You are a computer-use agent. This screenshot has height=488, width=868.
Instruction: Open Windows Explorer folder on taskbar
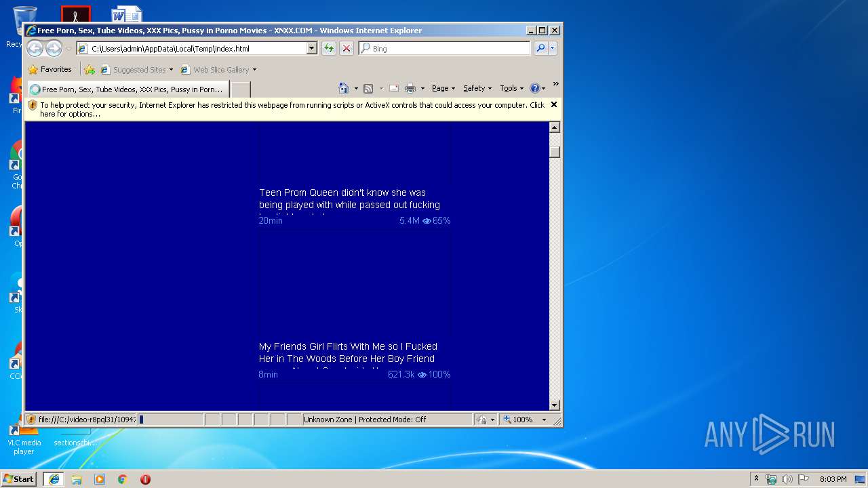pyautogui.click(x=77, y=479)
